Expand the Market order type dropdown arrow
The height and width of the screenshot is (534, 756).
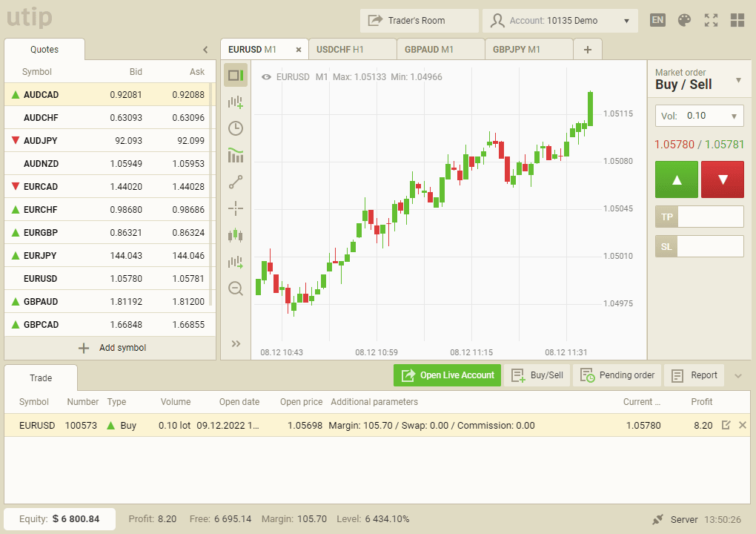click(x=739, y=80)
